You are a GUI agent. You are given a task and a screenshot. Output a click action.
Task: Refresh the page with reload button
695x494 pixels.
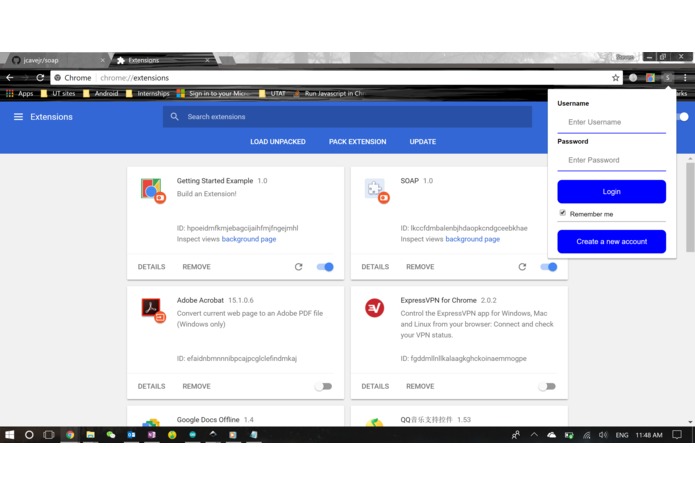[x=40, y=78]
